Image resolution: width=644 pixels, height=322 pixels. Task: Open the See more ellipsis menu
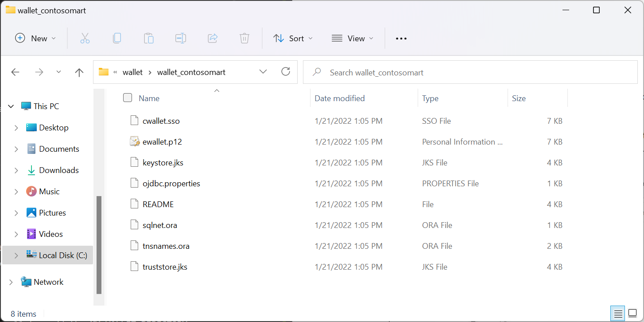[x=401, y=38]
